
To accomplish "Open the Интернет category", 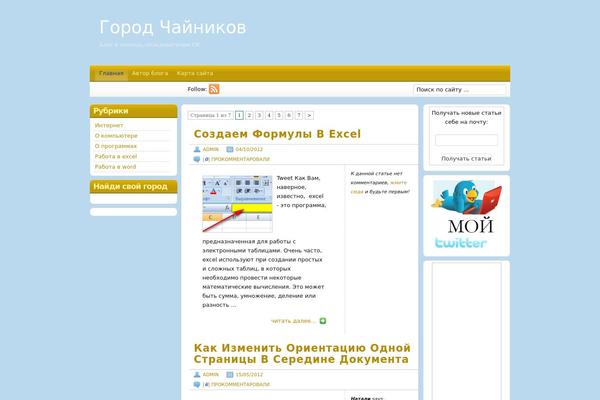I will [109, 125].
